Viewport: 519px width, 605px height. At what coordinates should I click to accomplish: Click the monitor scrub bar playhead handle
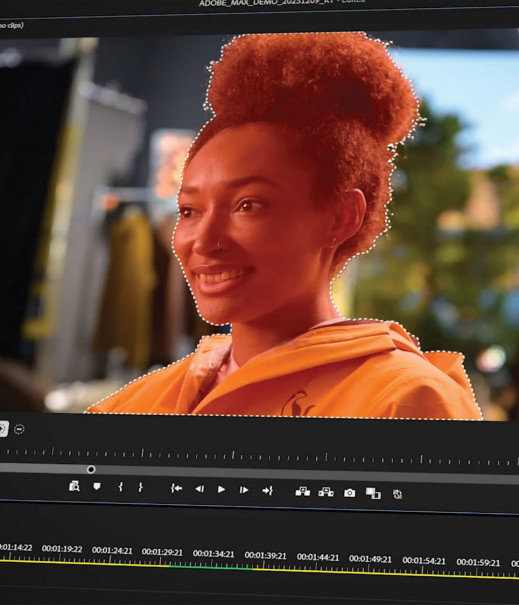click(x=91, y=469)
